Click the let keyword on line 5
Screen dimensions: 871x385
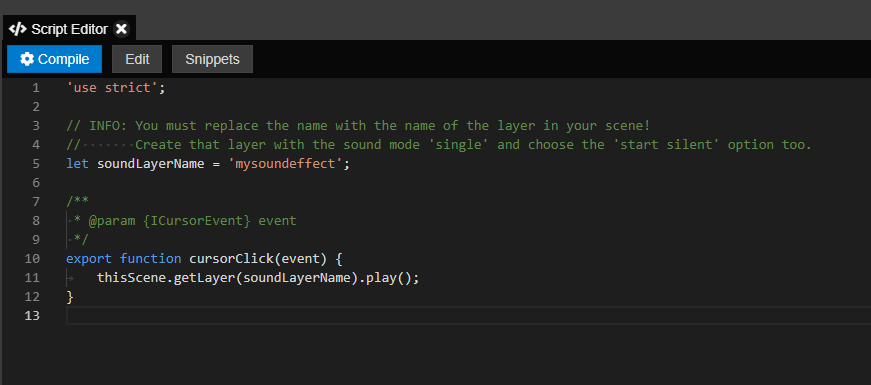pos(77,164)
